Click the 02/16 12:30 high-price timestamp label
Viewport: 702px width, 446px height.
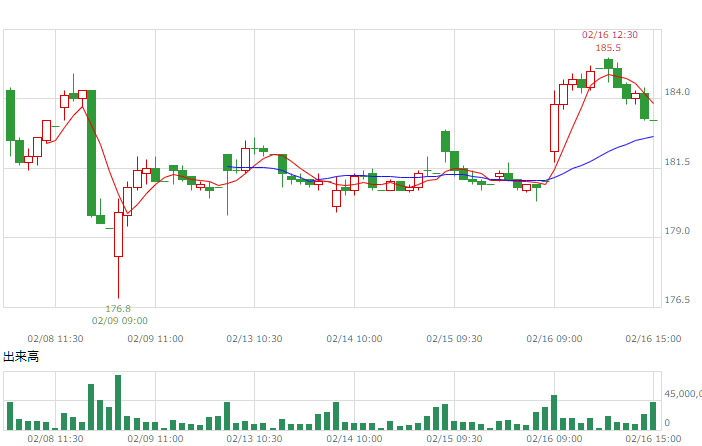(609, 35)
